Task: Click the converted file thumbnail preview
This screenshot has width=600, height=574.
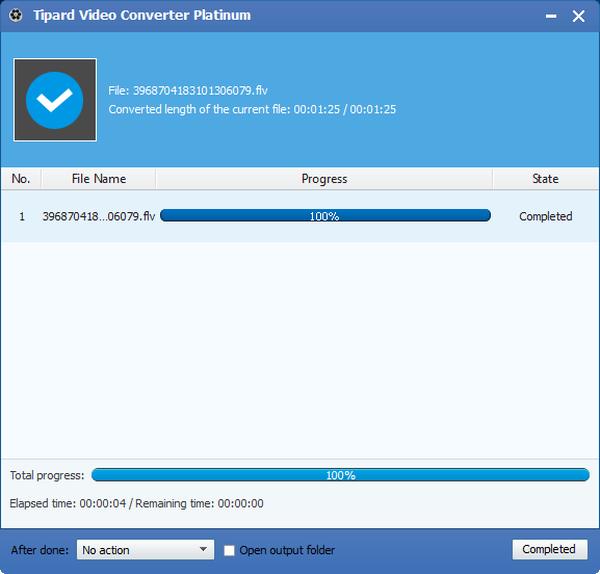Action: point(55,100)
